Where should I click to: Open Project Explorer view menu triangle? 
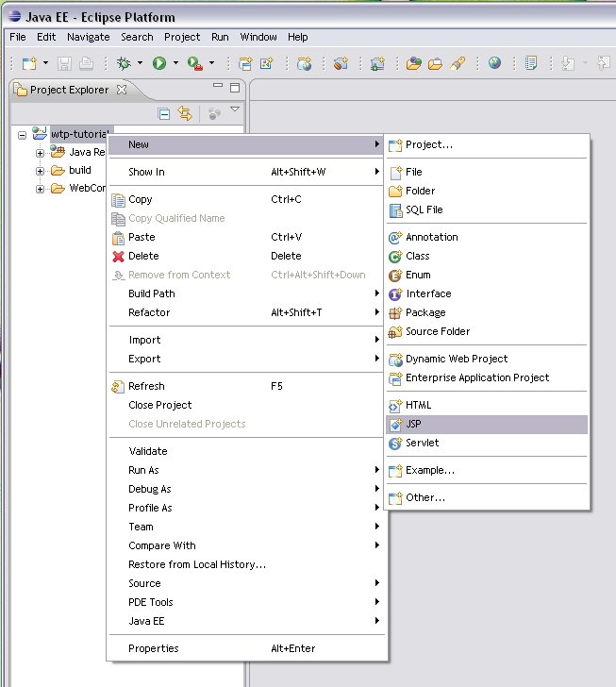pyautogui.click(x=235, y=109)
